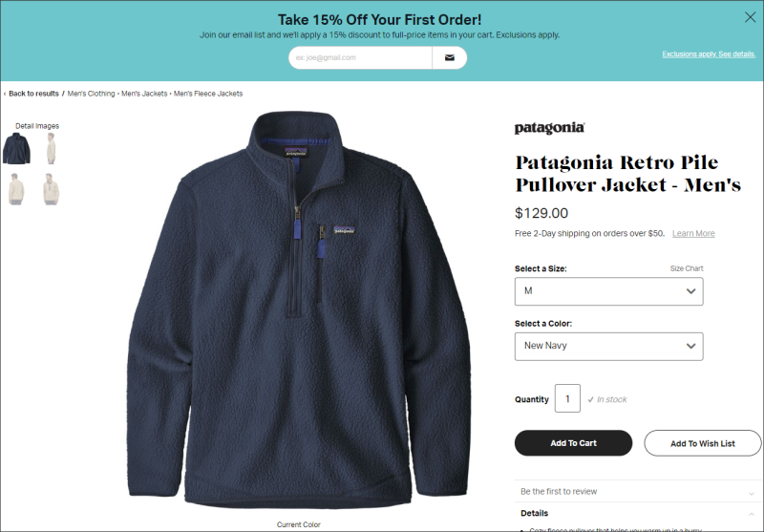Click Add To Cart button
The height and width of the screenshot is (532, 764).
pyautogui.click(x=574, y=443)
